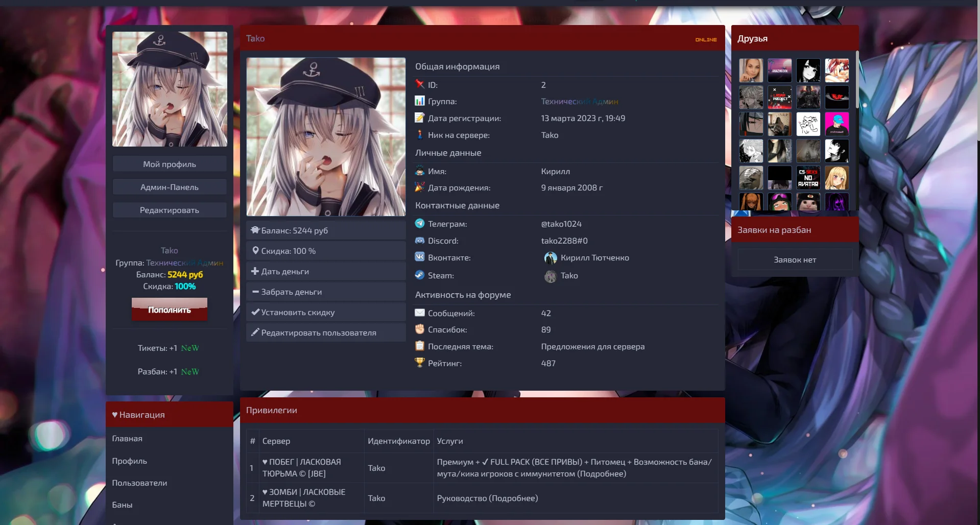
Task: Click the trophy icon next to Рейтинг
Action: pyautogui.click(x=420, y=363)
